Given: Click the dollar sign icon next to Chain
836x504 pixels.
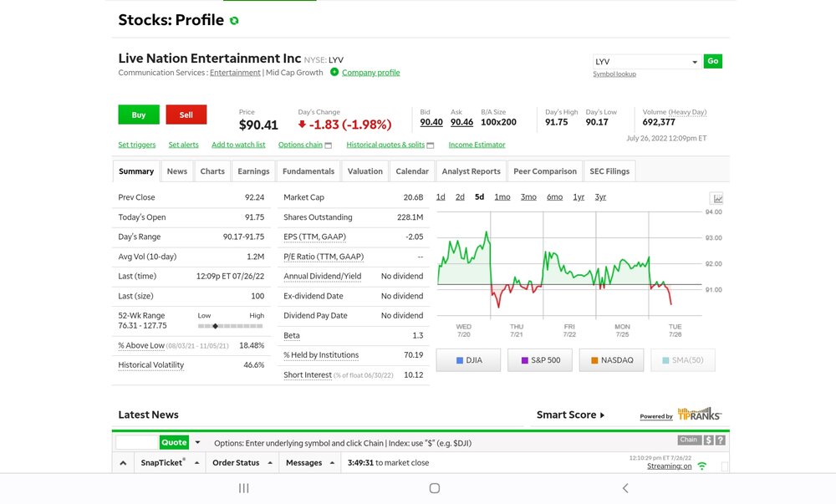Looking at the screenshot, I should click(x=709, y=440).
